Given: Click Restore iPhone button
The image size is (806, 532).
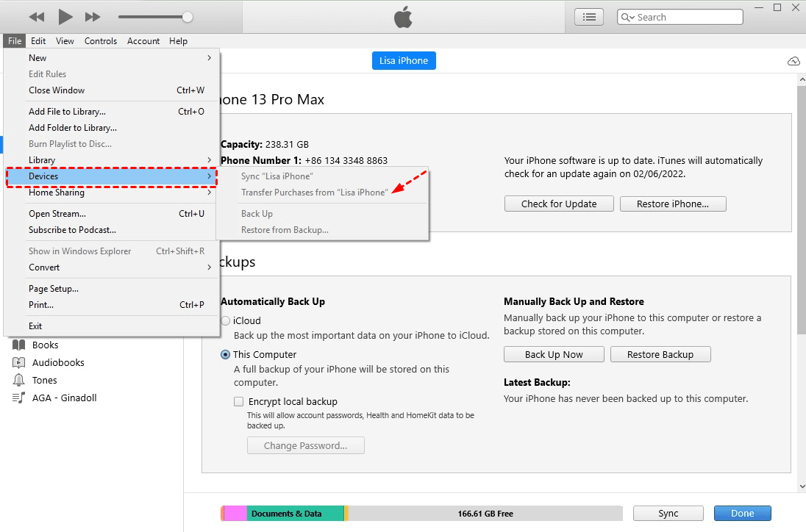Looking at the screenshot, I should (673, 204).
